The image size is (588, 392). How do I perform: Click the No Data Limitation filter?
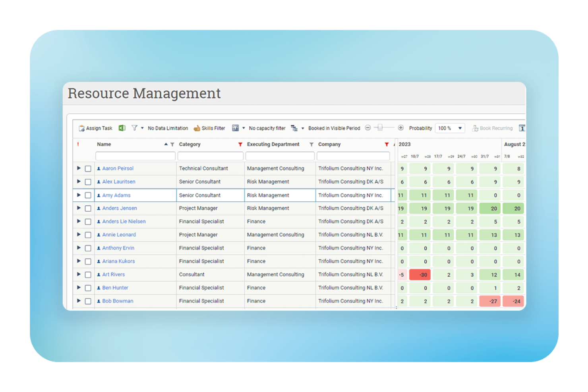pyautogui.click(x=168, y=128)
